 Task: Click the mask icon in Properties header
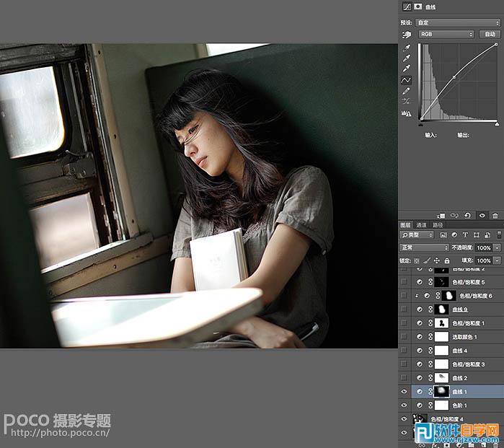pos(417,6)
